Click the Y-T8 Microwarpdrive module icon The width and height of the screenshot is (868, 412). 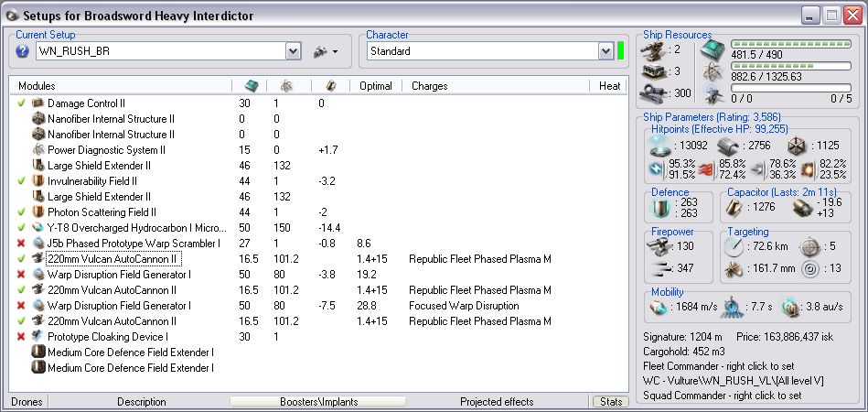[x=38, y=227]
